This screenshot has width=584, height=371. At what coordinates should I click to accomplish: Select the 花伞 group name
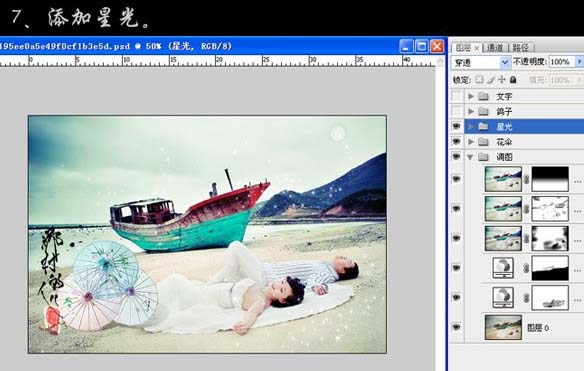(504, 142)
